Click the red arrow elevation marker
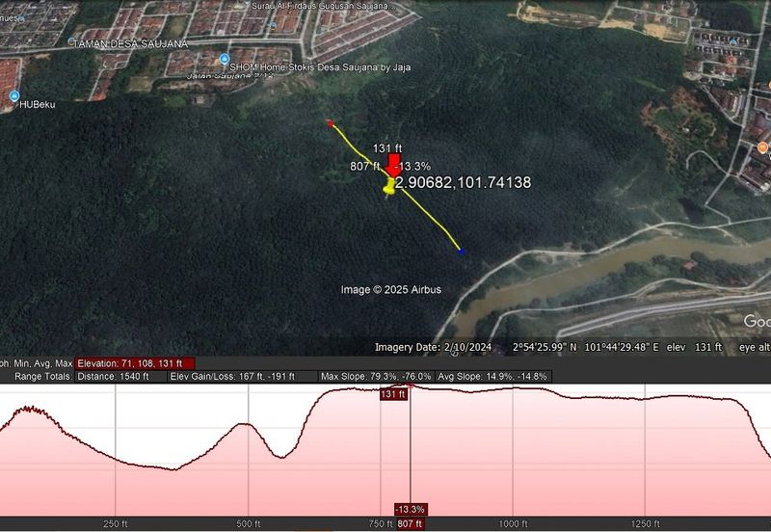The height and width of the screenshot is (532, 771). tap(394, 166)
